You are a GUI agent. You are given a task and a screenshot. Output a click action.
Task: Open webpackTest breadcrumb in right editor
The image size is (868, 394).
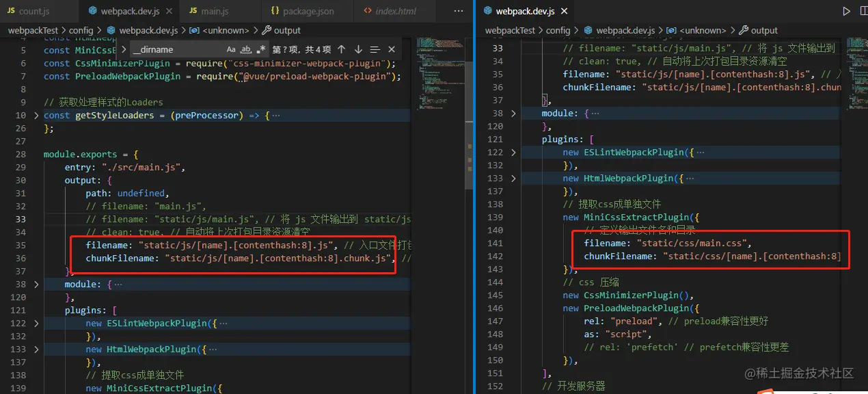tap(510, 30)
